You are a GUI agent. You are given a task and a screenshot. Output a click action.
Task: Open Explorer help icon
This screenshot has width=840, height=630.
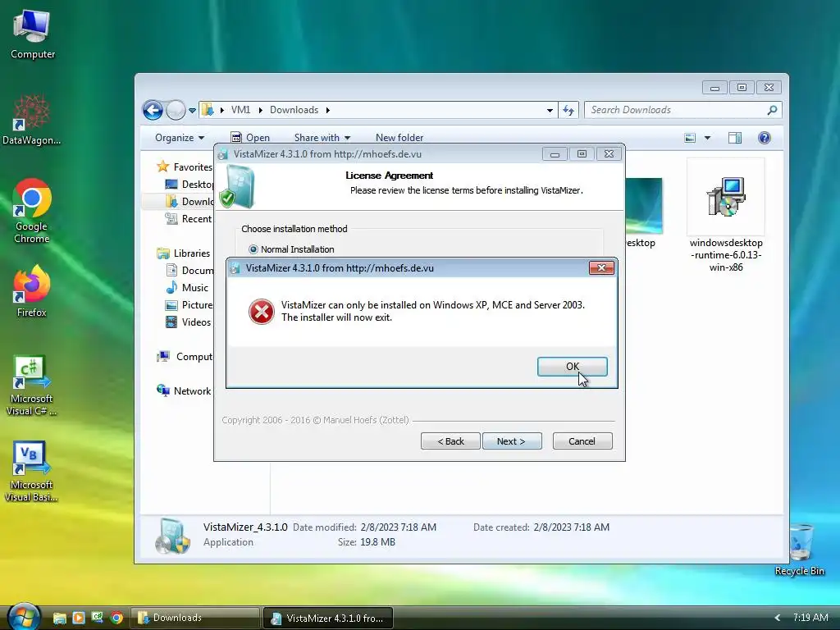765,138
